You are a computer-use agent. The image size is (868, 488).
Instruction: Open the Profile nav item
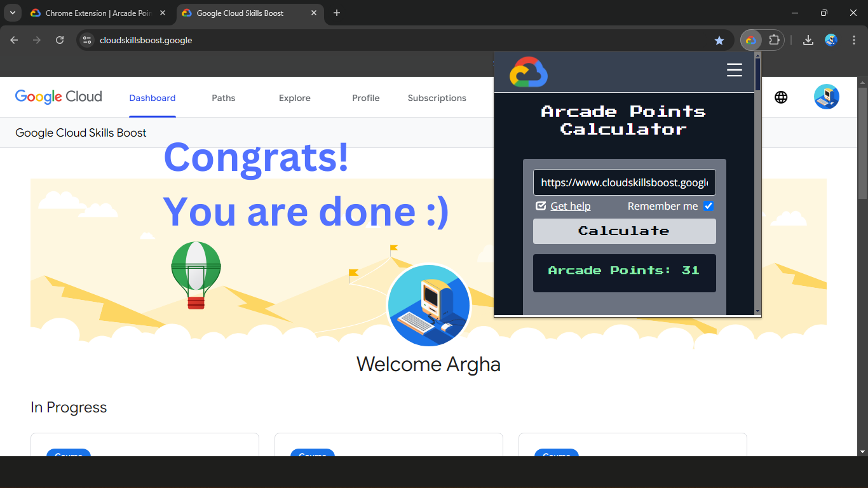tap(366, 98)
